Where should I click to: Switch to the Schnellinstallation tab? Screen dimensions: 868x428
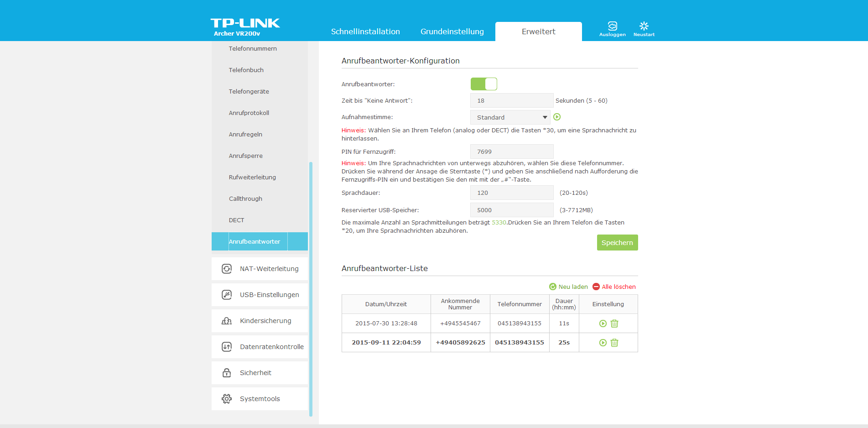[365, 31]
